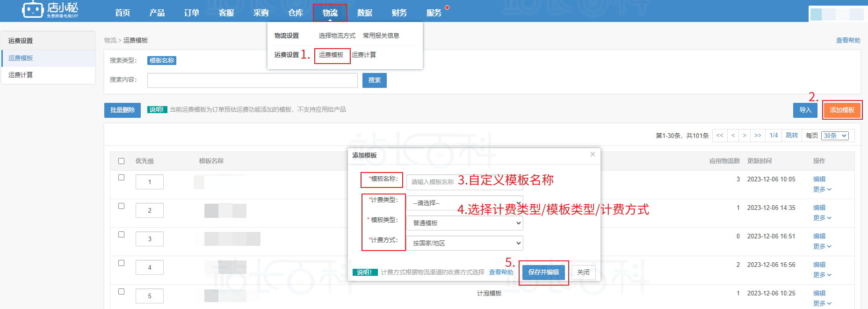
Task: Open the 计费类型 dropdown
Action: [465, 203]
